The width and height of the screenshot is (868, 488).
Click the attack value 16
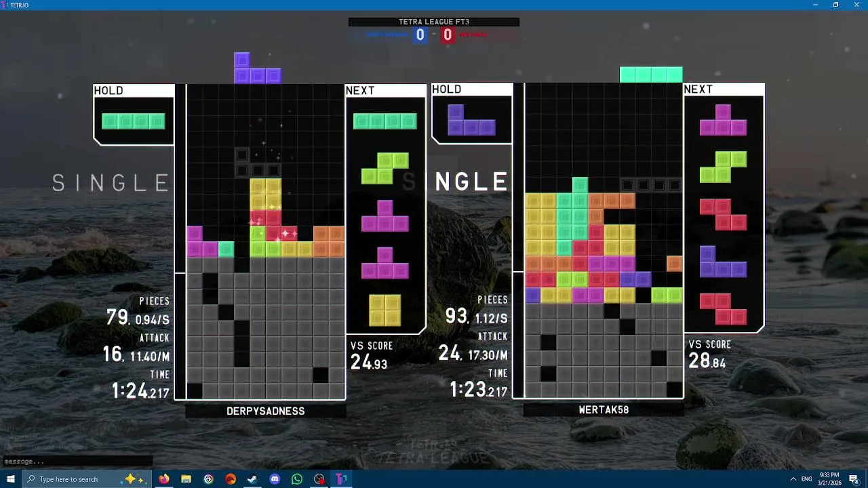pyautogui.click(x=113, y=354)
